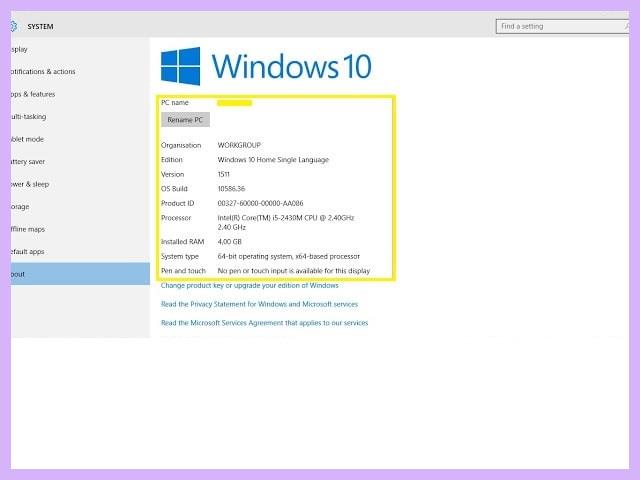Click the Settings gear icon
Viewport: 640px width, 480px height.
(14, 26)
